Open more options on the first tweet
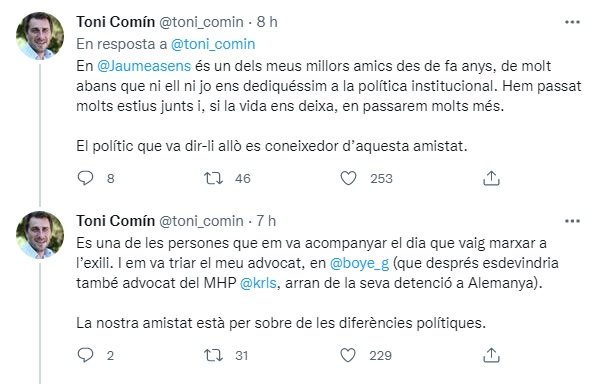 tap(572, 22)
